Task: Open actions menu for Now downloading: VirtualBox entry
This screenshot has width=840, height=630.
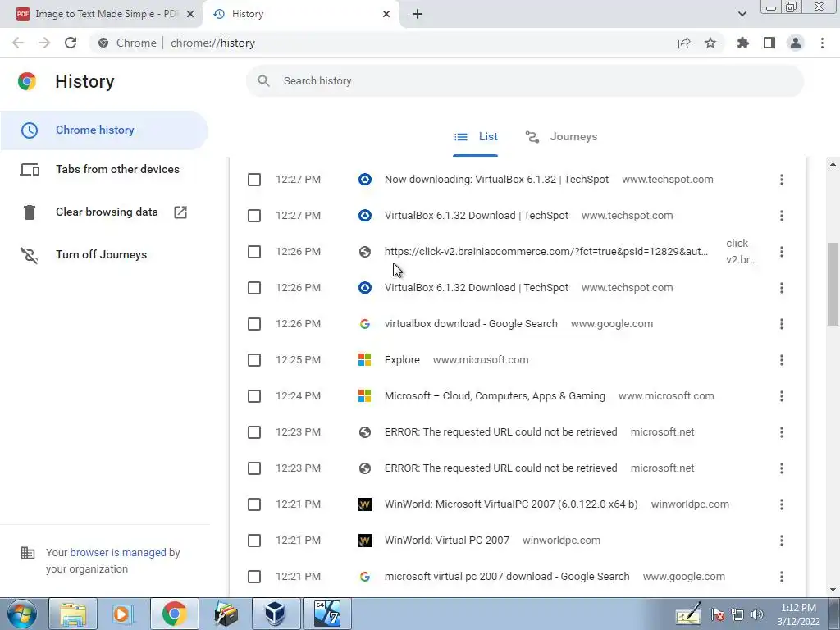Action: point(782,180)
